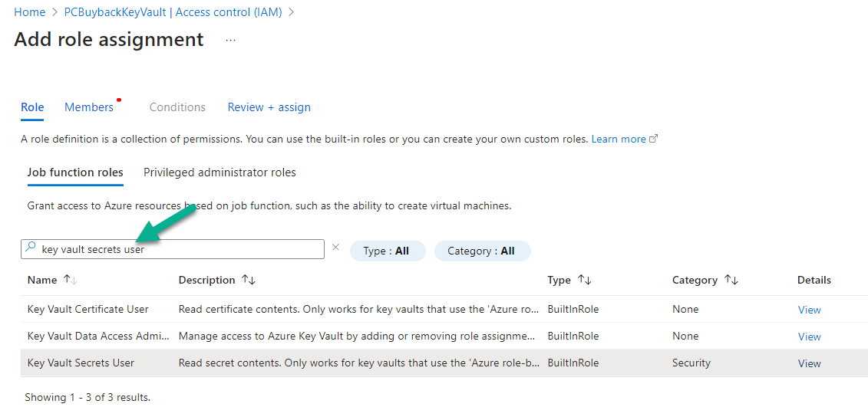This screenshot has height=417, width=868.
Task: Open the ellipsis menu beside Add role assignment
Action: [231, 41]
